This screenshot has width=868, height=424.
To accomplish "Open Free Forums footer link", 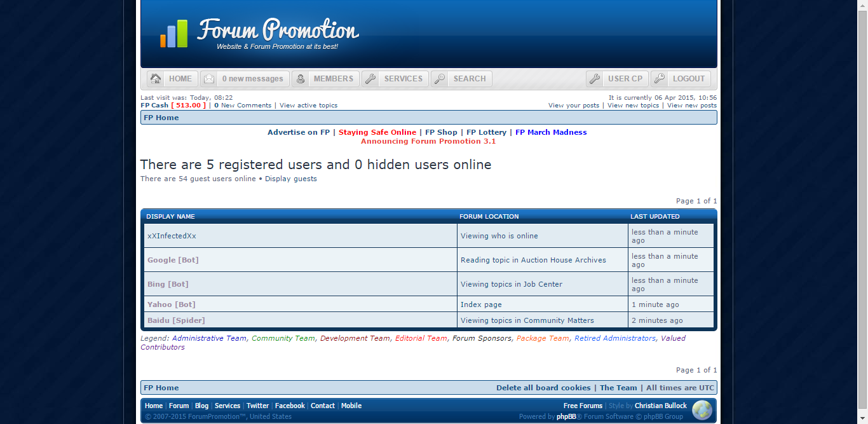I will (583, 406).
